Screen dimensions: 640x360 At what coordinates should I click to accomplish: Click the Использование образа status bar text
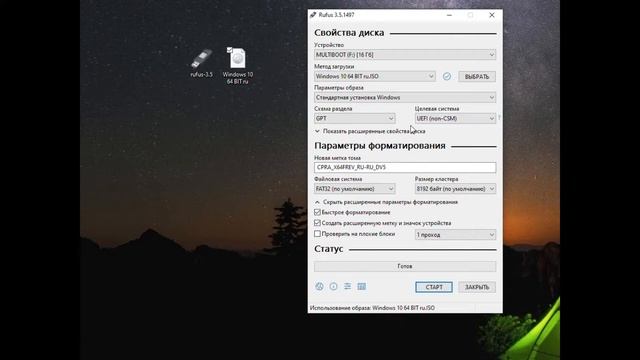[372, 308]
